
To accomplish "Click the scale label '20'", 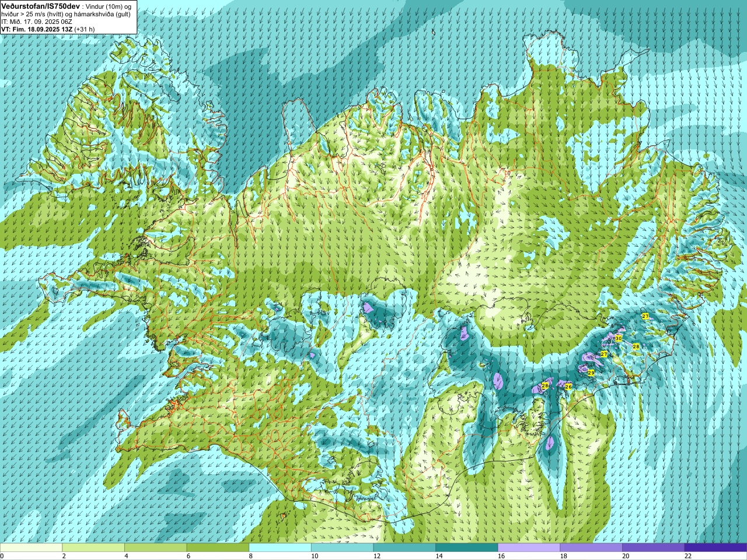I will pyautogui.click(x=626, y=556).
